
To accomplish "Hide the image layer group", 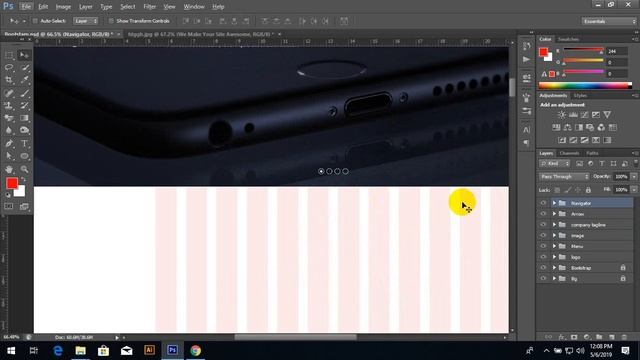I will click(543, 236).
